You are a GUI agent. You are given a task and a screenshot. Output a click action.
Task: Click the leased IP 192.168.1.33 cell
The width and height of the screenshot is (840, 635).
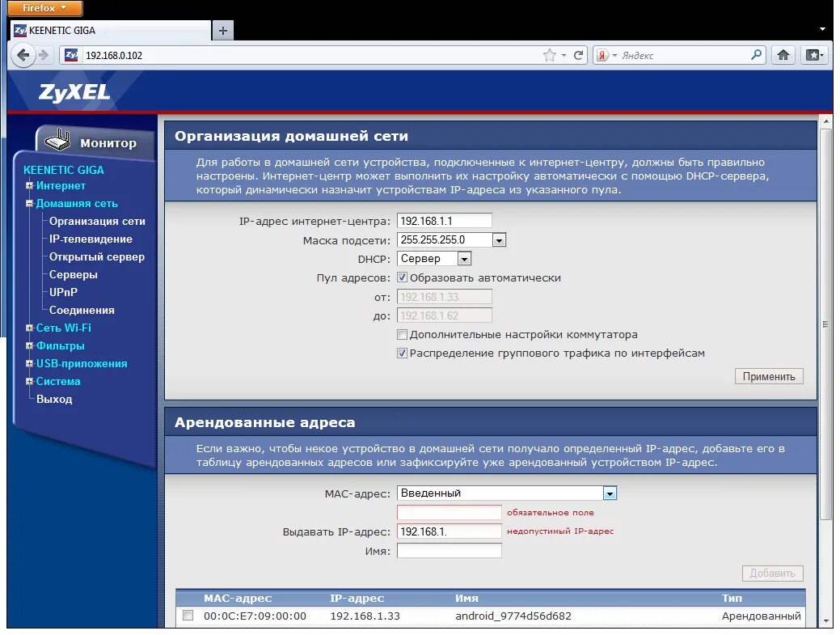tap(365, 616)
